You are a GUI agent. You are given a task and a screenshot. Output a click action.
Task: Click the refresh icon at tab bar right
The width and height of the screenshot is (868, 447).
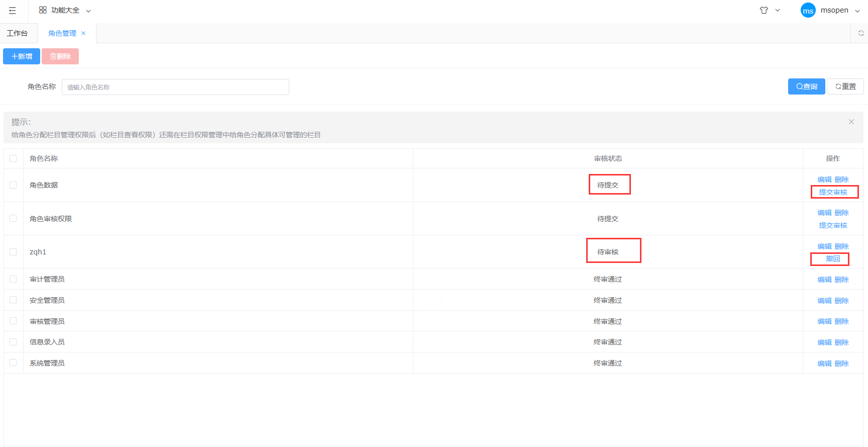point(860,33)
